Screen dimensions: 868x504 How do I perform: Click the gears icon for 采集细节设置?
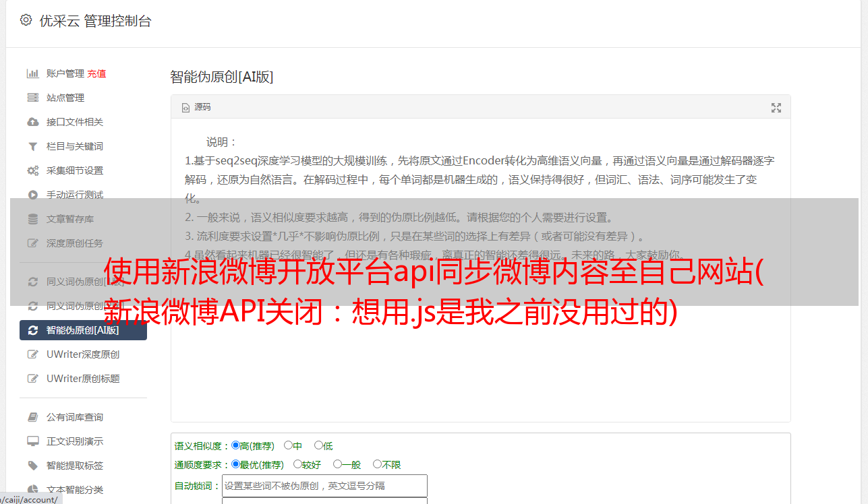click(32, 170)
